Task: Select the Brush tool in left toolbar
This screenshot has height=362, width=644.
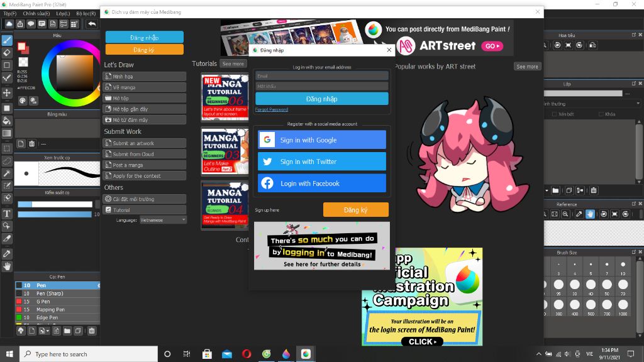Action: point(7,40)
